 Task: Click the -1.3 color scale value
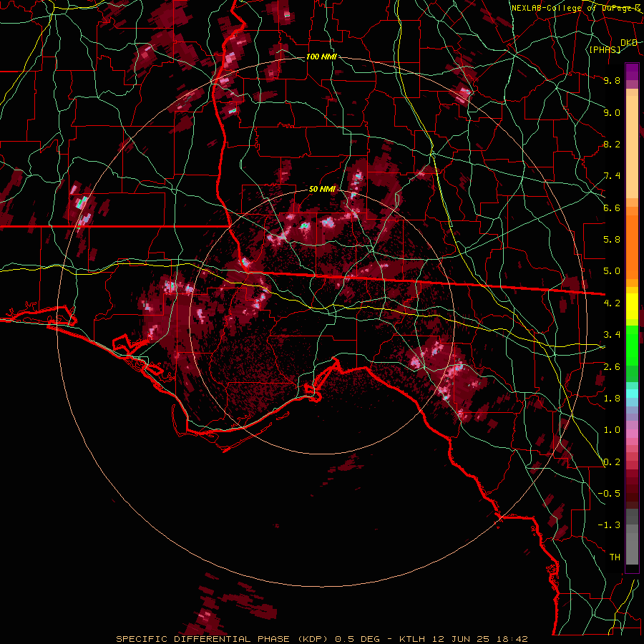610,525
